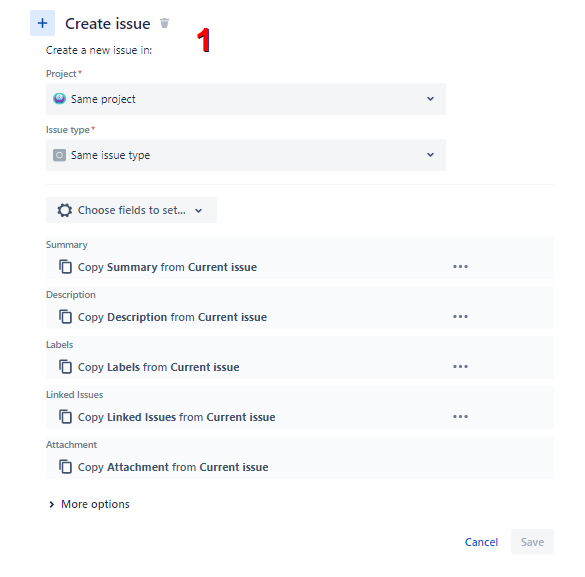Image resolution: width=585 pixels, height=577 pixels.
Task: Click the gear icon in Choose fields
Action: 65,210
